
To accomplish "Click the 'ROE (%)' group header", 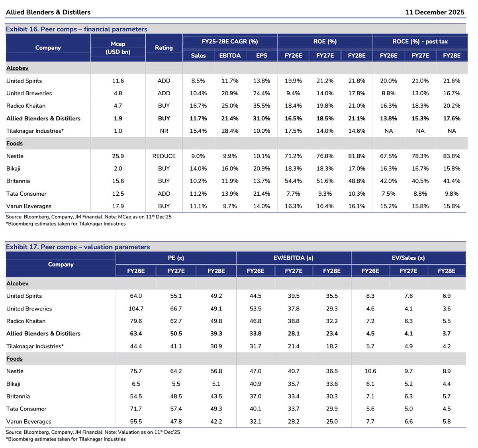I will (x=325, y=41).
